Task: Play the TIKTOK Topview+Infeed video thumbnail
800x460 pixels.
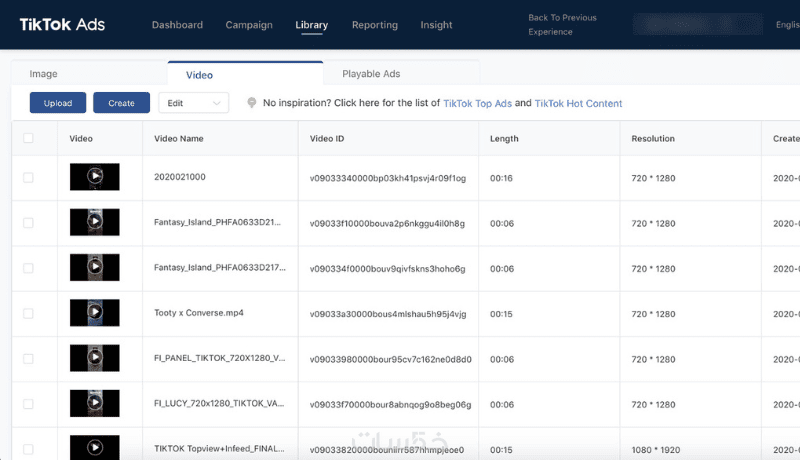Action: 94,447
